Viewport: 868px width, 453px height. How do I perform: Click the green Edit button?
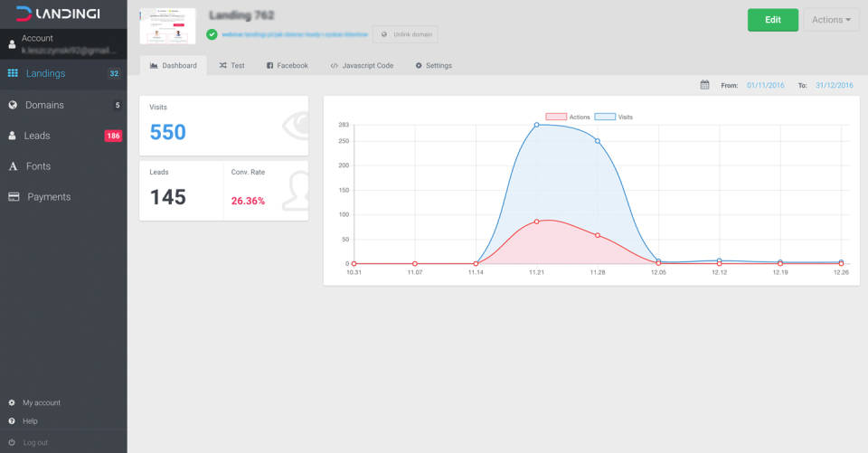pyautogui.click(x=772, y=20)
